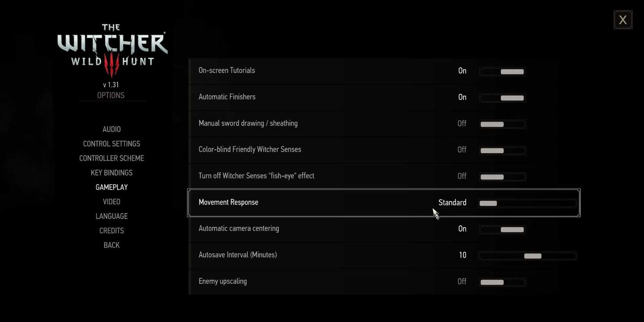
Task: Click Back to leave options
Action: [x=112, y=245]
